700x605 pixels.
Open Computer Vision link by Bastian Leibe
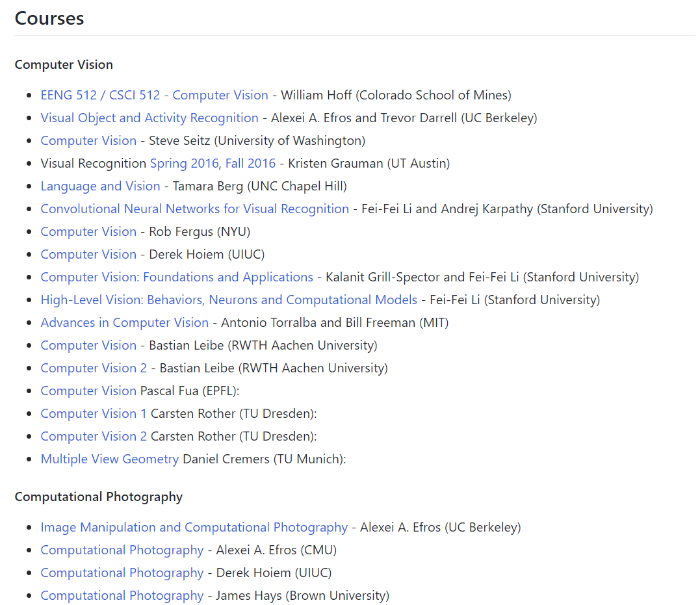coord(88,346)
